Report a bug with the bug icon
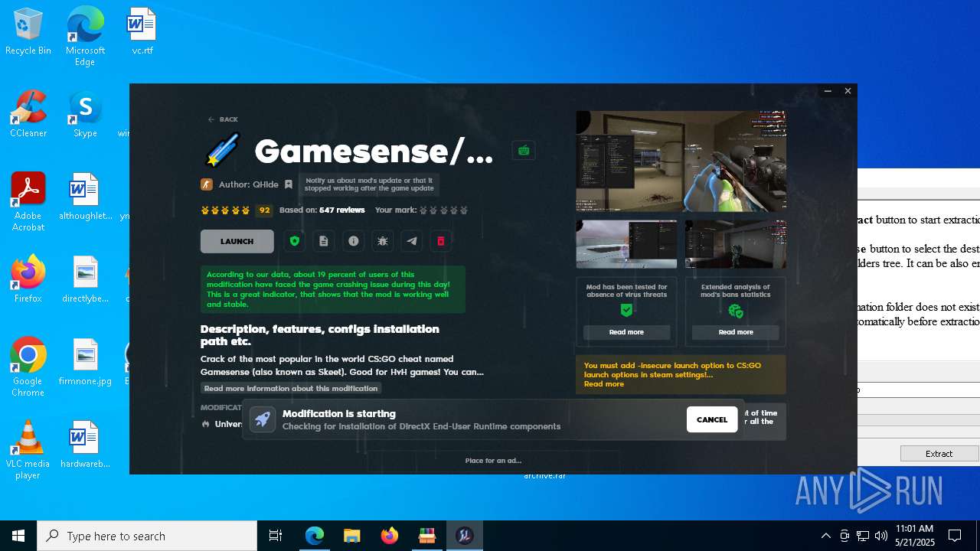980x551 pixels. coord(383,241)
